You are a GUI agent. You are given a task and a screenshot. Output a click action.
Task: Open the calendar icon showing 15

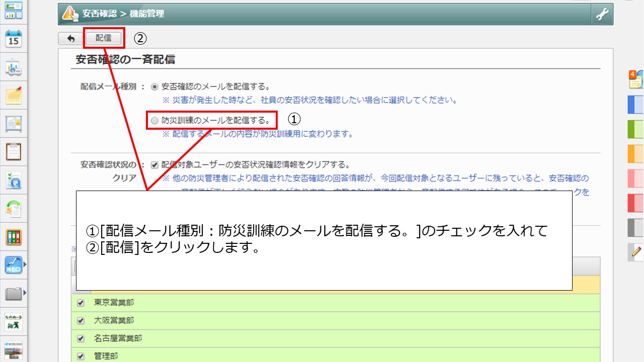point(14,39)
